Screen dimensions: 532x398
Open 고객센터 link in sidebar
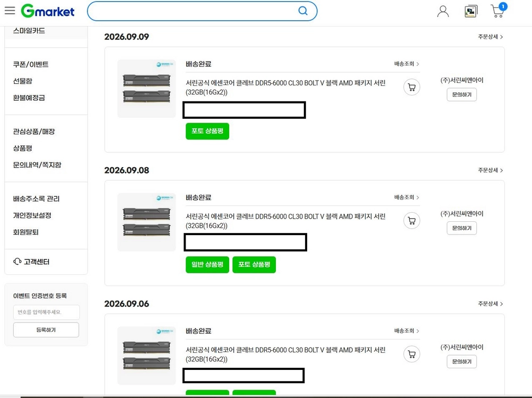click(x=37, y=262)
